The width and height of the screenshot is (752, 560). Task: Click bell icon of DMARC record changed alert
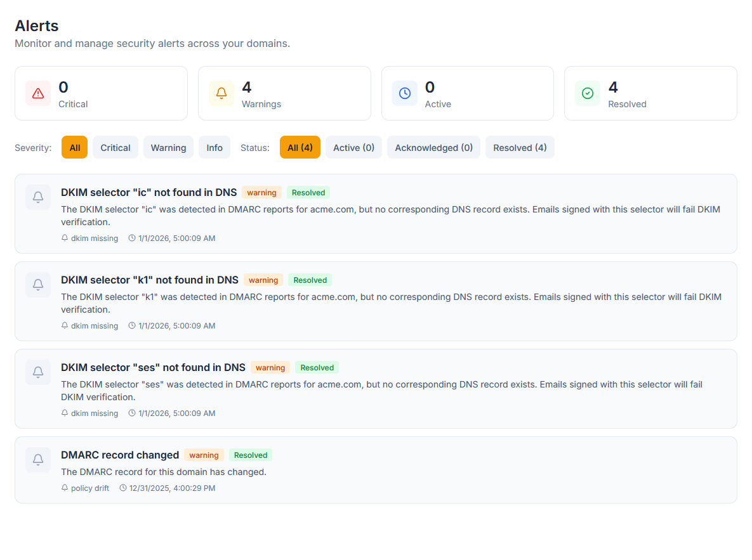click(x=38, y=460)
